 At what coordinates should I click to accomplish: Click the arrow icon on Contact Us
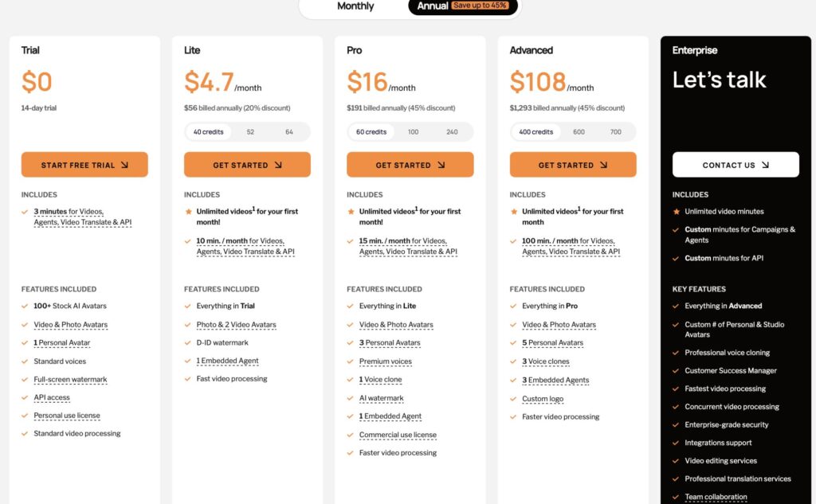765,165
